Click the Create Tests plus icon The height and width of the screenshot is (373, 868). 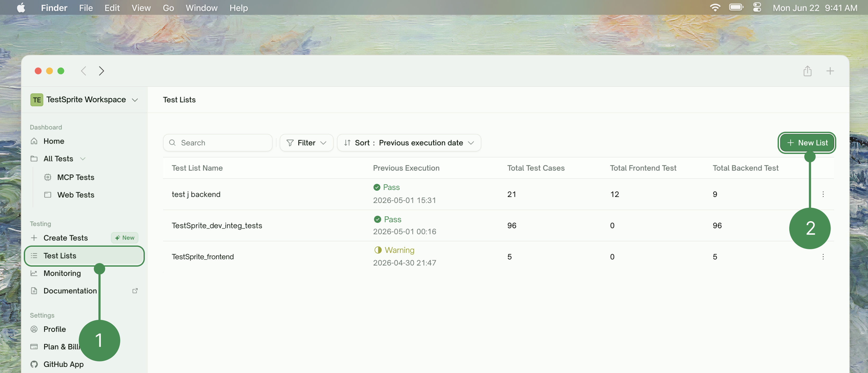34,238
